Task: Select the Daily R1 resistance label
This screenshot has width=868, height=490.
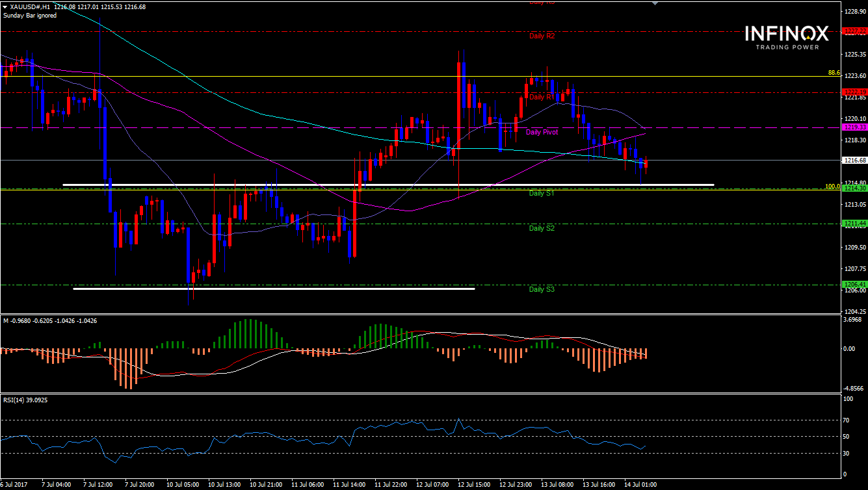Action: point(542,97)
